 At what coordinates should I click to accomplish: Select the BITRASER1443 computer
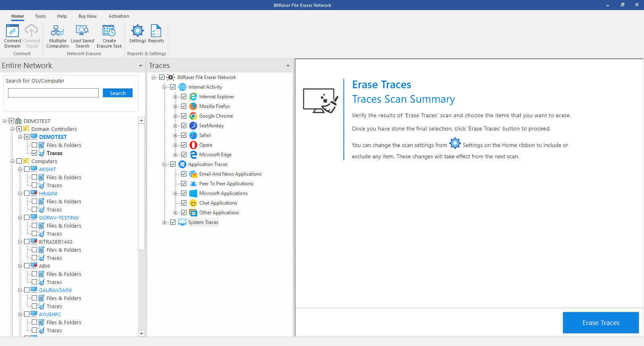tap(56, 242)
